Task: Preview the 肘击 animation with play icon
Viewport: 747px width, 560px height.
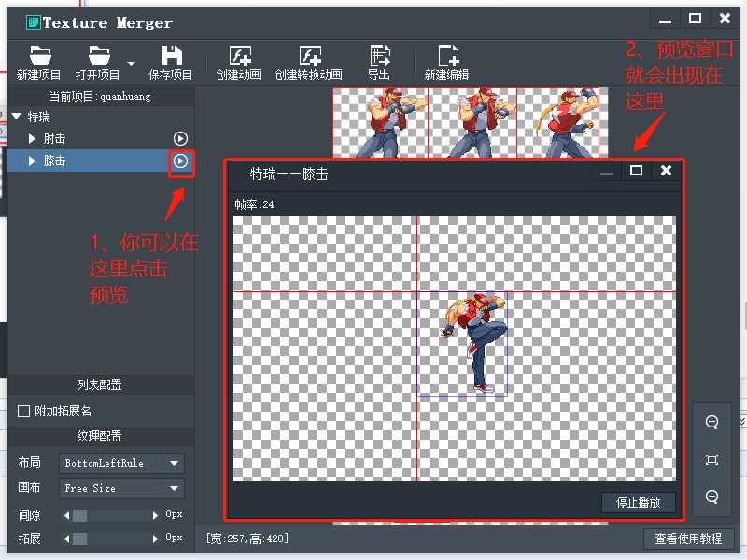Action: point(180,138)
